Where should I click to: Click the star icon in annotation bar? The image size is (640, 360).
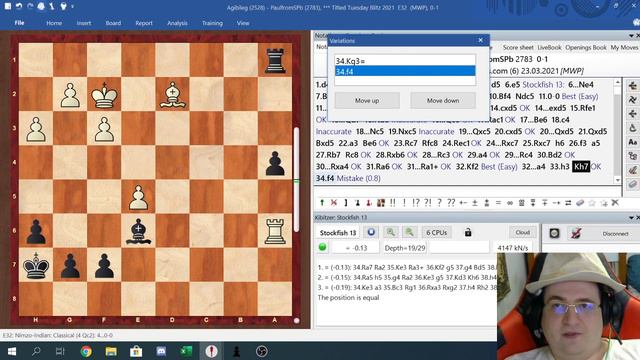click(592, 202)
